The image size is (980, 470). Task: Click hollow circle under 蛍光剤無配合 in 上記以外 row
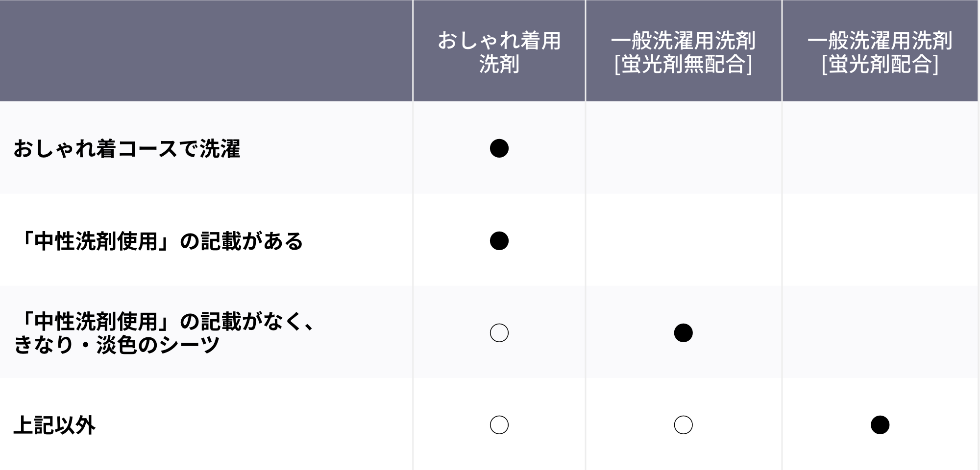point(683,425)
